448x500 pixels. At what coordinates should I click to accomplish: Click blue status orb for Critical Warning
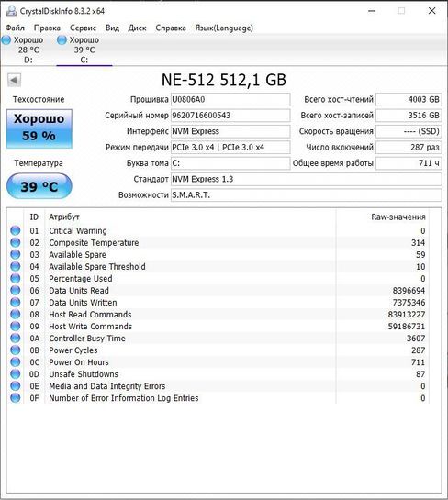pos(15,230)
